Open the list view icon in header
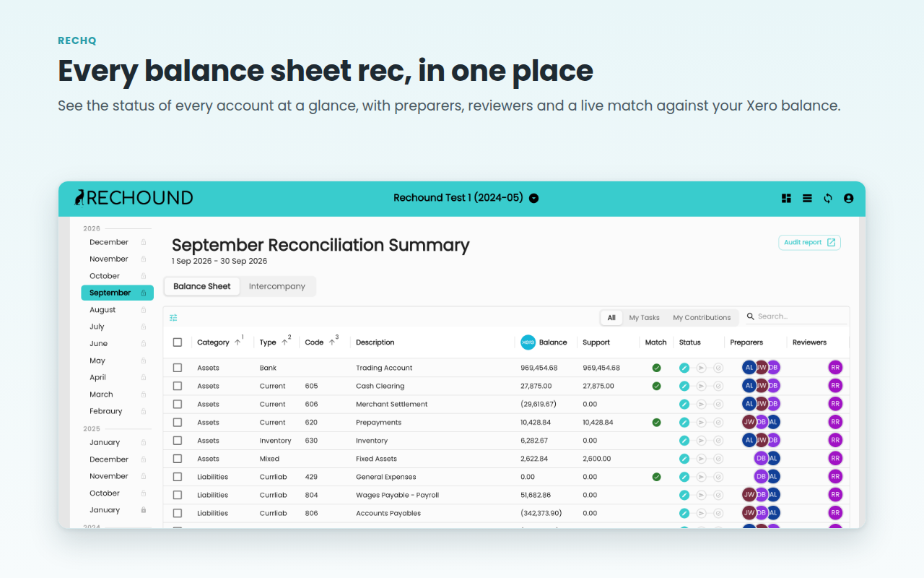This screenshot has width=924, height=578. pyautogui.click(x=807, y=198)
